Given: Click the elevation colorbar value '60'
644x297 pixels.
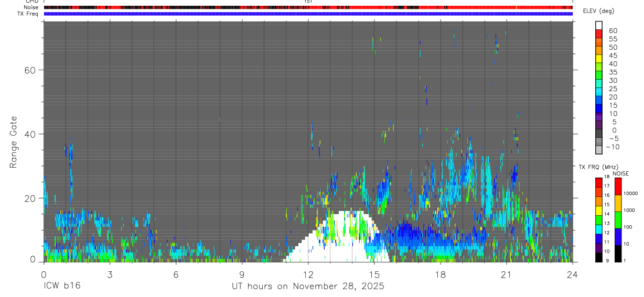Looking at the screenshot, I should [612, 30].
